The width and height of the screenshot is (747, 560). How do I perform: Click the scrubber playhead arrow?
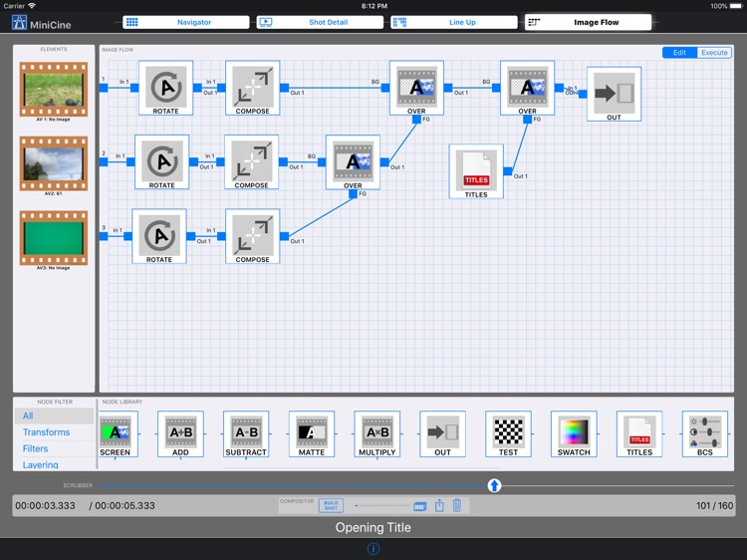[x=494, y=485]
